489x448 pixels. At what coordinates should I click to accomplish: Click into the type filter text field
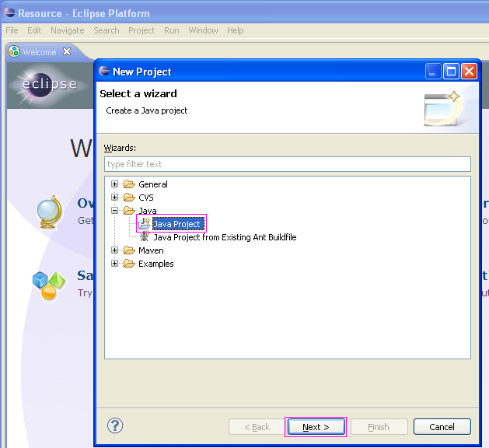pos(287,164)
